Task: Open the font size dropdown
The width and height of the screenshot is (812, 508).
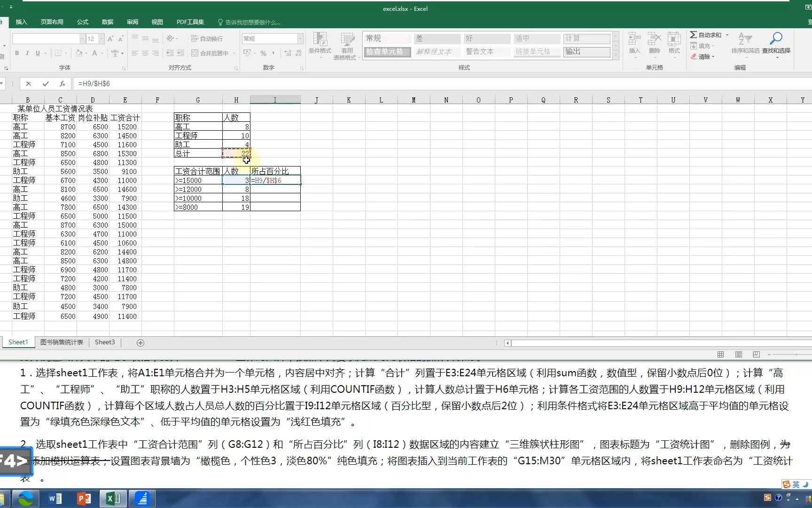Action: click(x=101, y=39)
